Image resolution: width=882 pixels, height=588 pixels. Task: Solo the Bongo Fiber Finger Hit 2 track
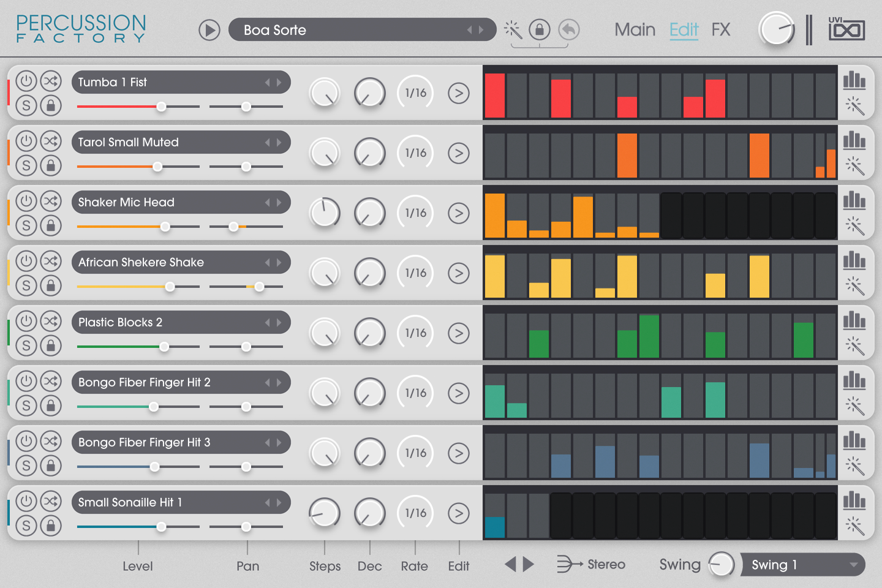click(26, 405)
